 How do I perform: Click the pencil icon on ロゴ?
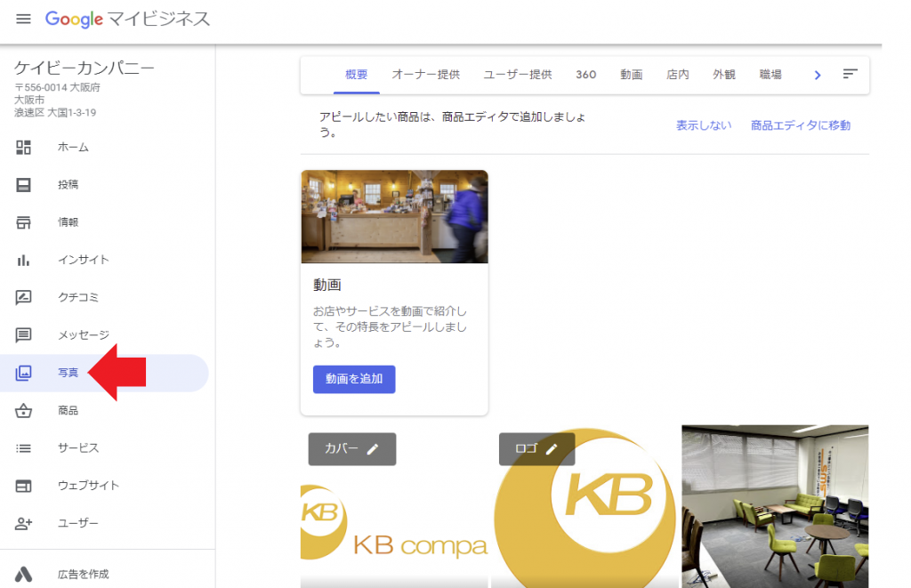click(552, 449)
